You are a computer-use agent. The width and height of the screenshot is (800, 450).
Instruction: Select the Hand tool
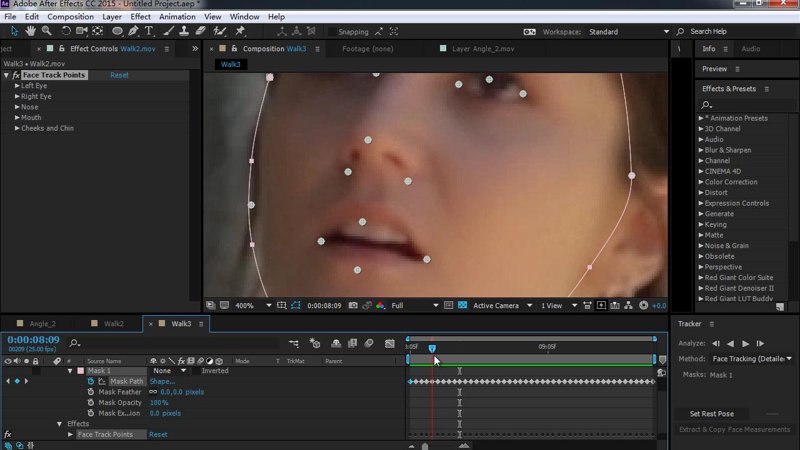(x=31, y=31)
